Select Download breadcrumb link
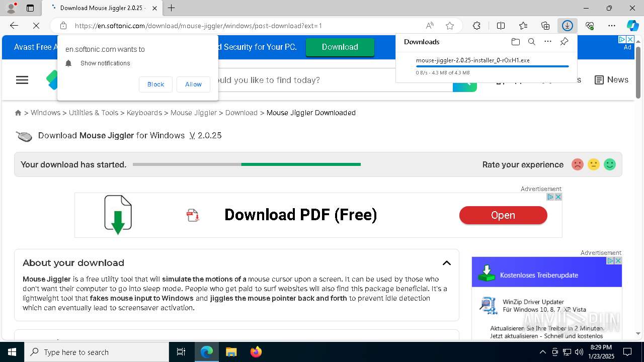This screenshot has width=644, height=362. (242, 113)
